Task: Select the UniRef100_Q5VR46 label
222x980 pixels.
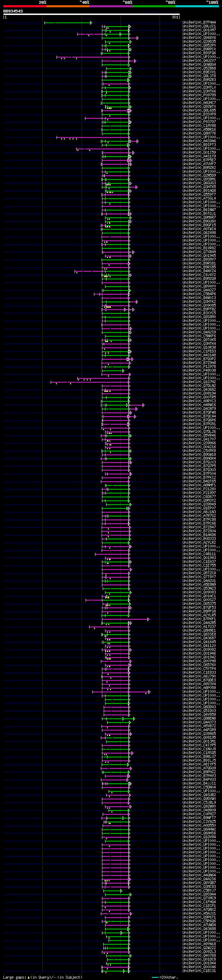Action: [x=199, y=436]
